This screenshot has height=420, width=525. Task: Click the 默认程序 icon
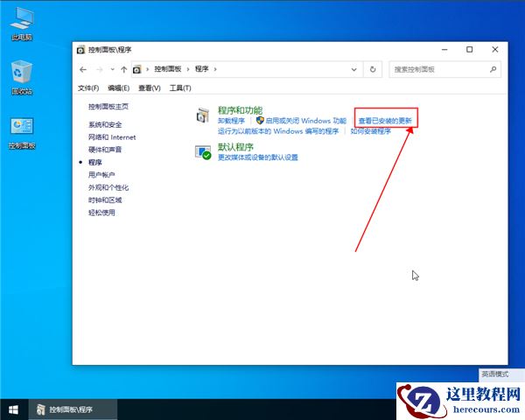tap(203, 152)
